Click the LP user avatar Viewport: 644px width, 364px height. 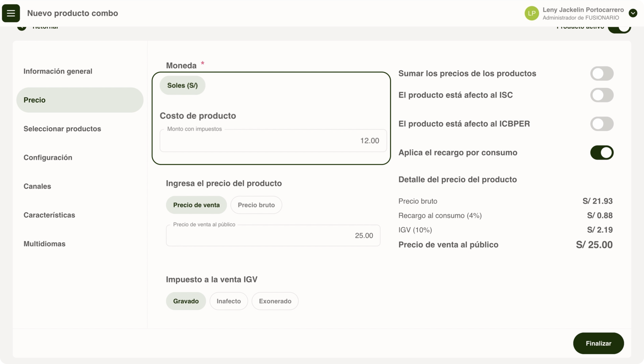pos(532,13)
